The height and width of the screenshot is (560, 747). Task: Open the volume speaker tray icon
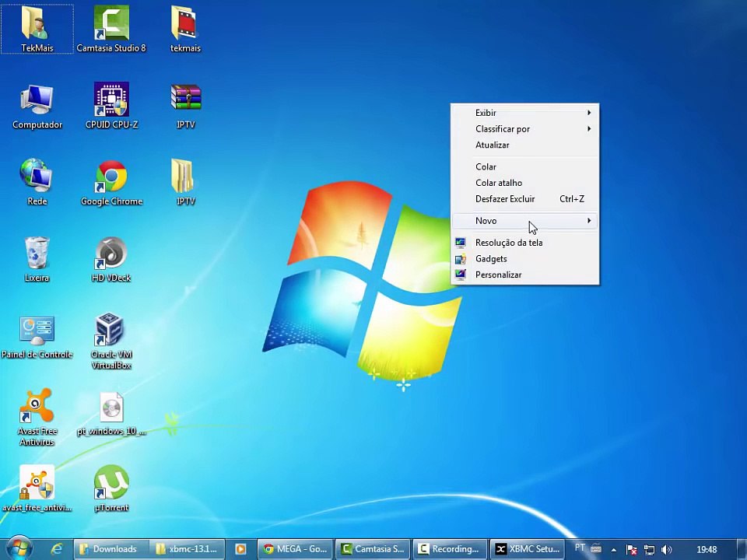tap(666, 550)
